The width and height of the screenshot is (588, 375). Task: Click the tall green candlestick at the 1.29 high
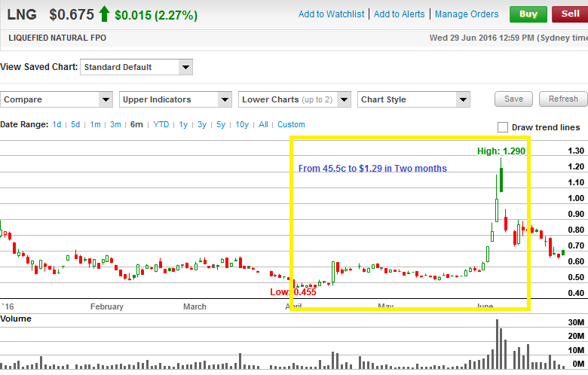pos(501,175)
